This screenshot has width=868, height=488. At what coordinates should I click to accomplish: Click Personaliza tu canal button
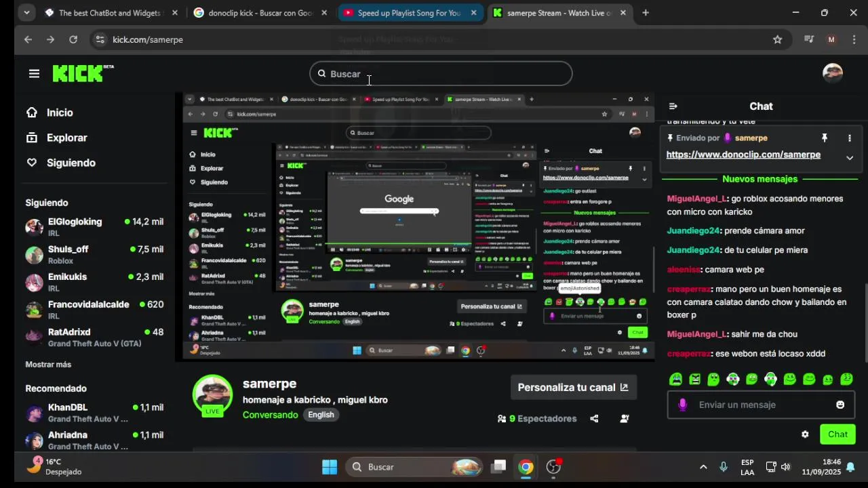tap(573, 388)
